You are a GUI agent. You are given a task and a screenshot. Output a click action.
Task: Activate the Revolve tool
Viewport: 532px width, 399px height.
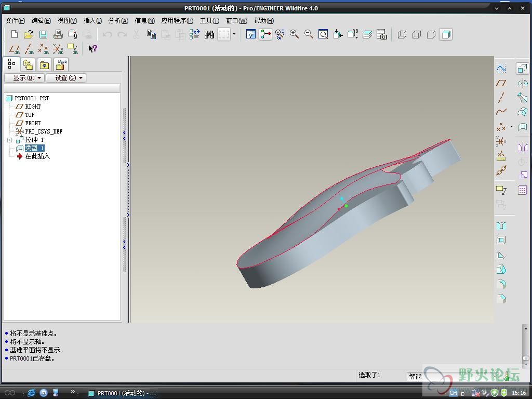(x=523, y=83)
